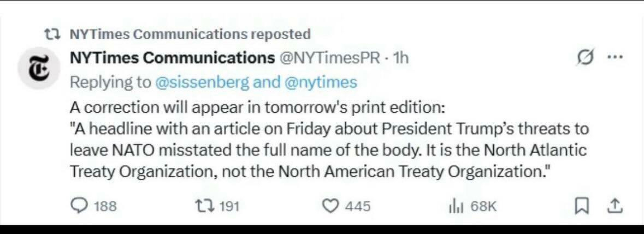644x234 pixels.
Task: Open view analytics bar chart icon
Action: [455, 206]
